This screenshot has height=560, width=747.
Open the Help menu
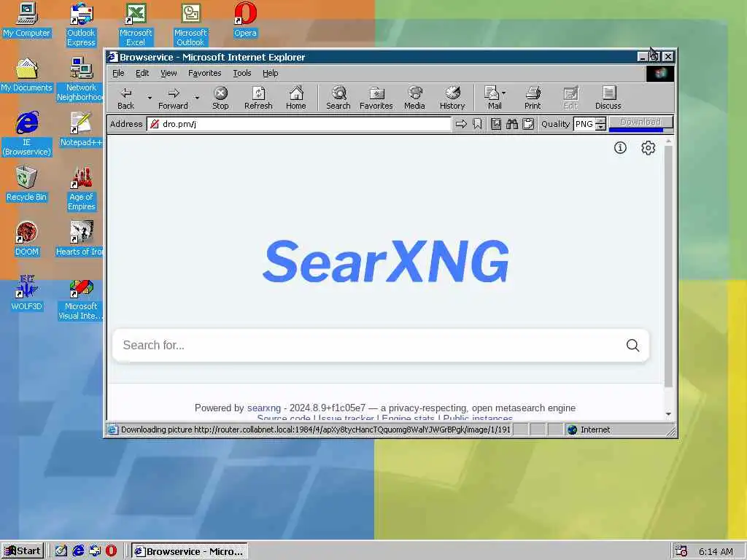pos(270,74)
